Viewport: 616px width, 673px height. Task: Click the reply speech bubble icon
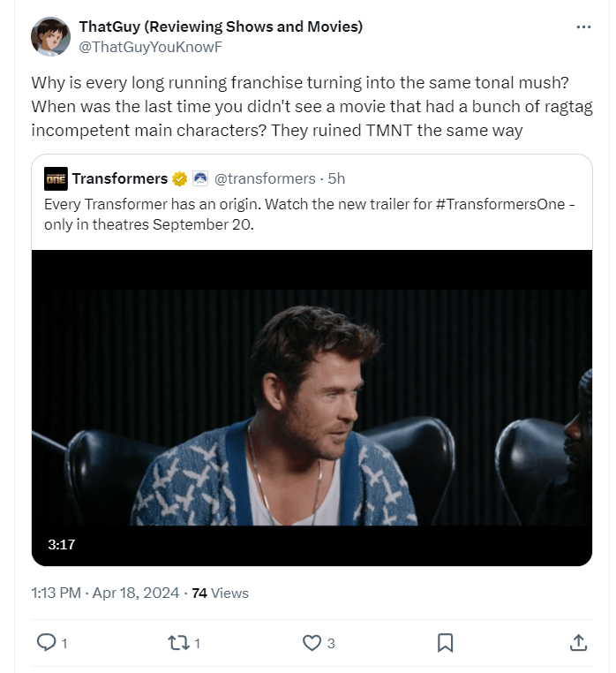(x=46, y=642)
